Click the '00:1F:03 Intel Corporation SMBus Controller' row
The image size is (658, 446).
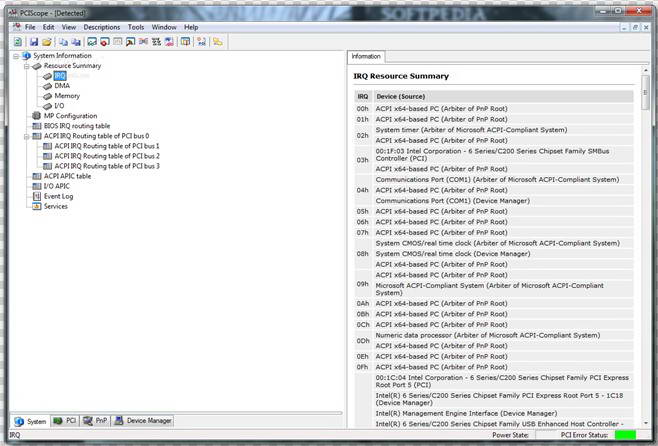click(x=504, y=155)
